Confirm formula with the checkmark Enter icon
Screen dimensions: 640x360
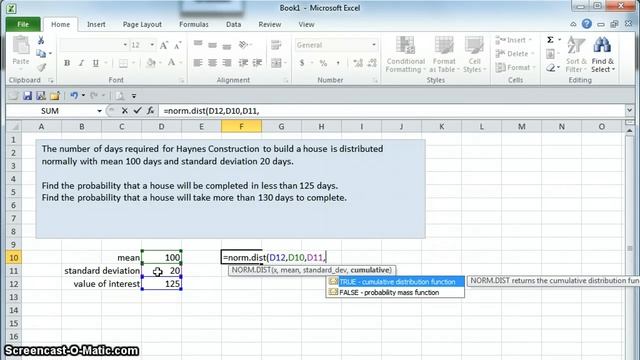138,111
